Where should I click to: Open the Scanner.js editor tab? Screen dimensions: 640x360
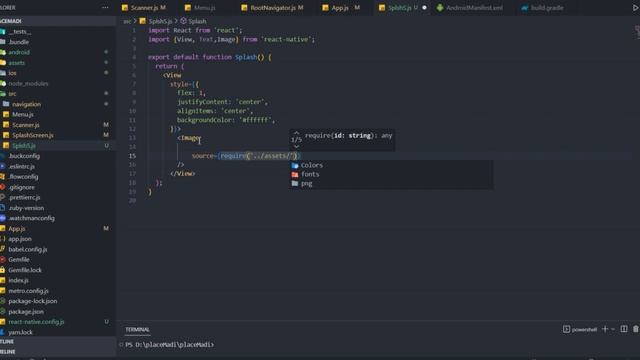pyautogui.click(x=144, y=7)
